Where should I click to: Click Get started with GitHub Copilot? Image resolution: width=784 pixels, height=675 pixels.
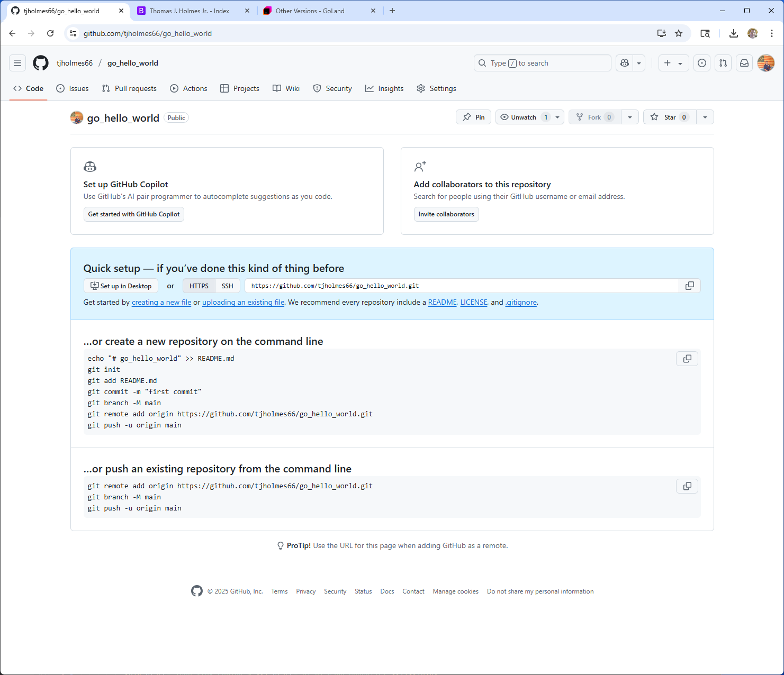(134, 214)
